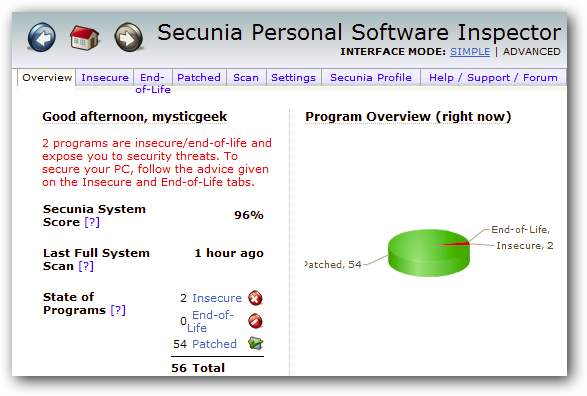Click the blue back arrow icon
This screenshot has height=396, width=587.
pyautogui.click(x=42, y=37)
